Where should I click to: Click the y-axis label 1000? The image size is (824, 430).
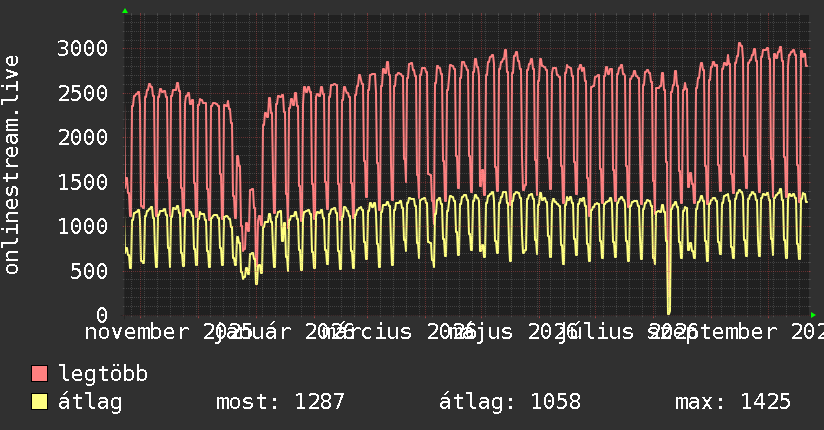coord(83,227)
